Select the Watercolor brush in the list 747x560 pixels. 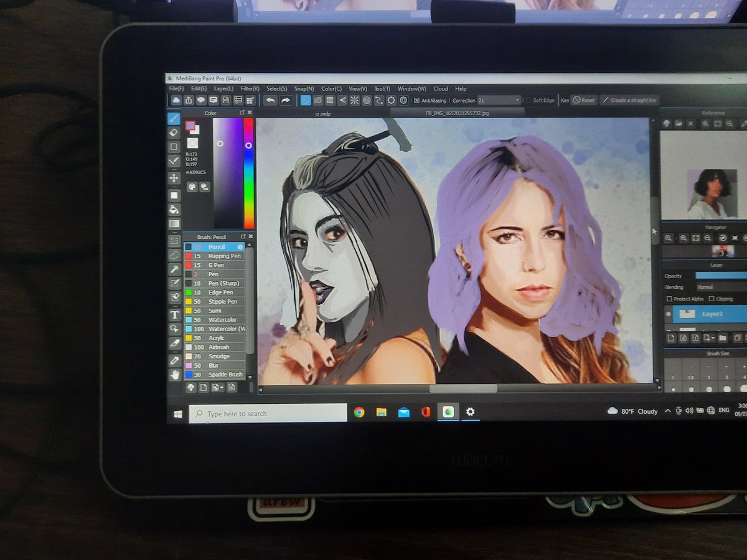coord(214,320)
